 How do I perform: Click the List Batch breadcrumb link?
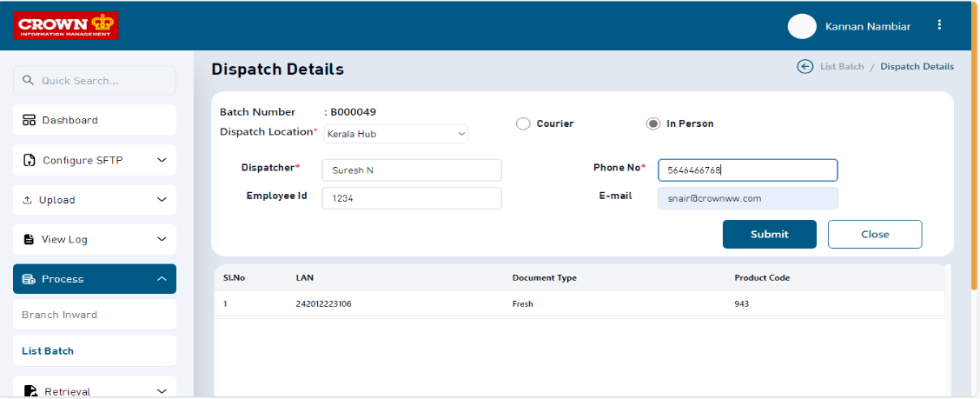(x=841, y=67)
